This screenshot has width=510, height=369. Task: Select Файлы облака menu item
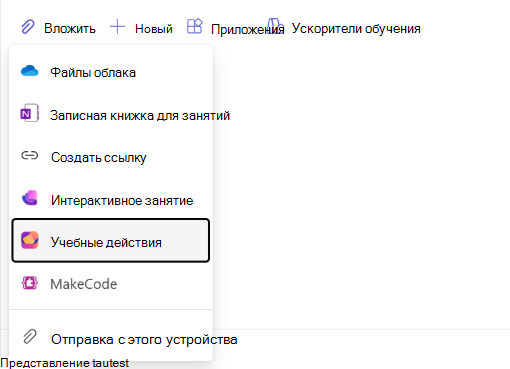[111, 72]
